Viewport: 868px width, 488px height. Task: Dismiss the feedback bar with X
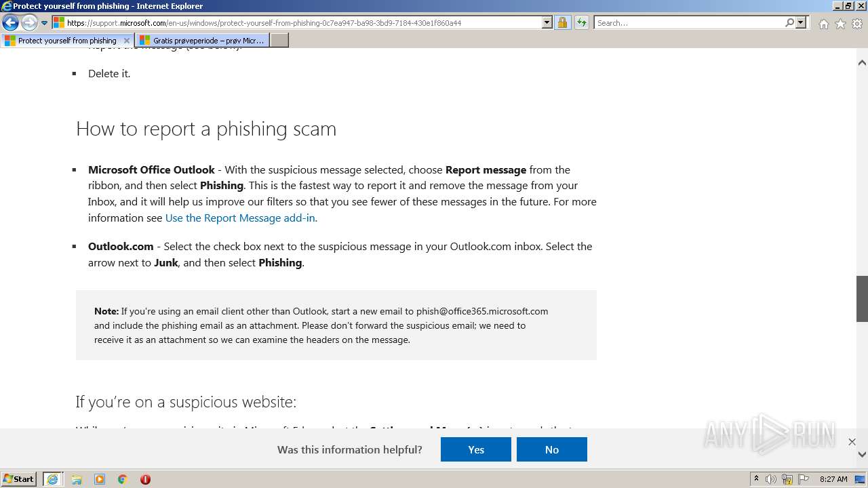pos(852,442)
